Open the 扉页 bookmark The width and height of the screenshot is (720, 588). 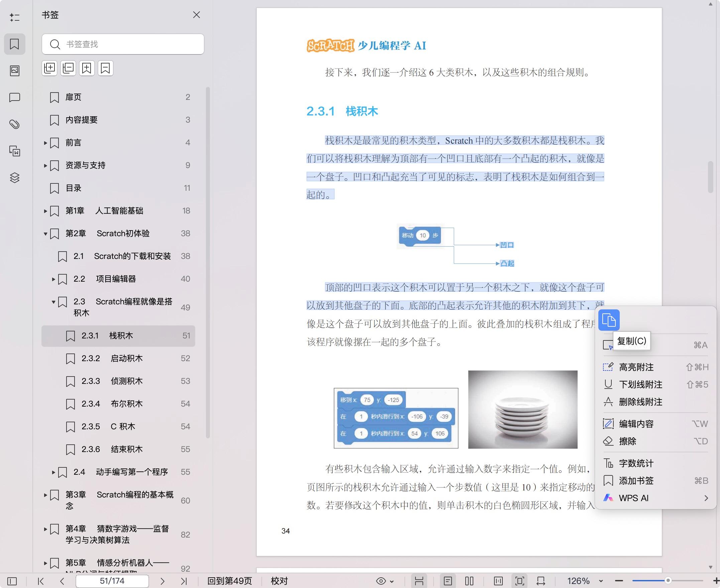(118, 97)
